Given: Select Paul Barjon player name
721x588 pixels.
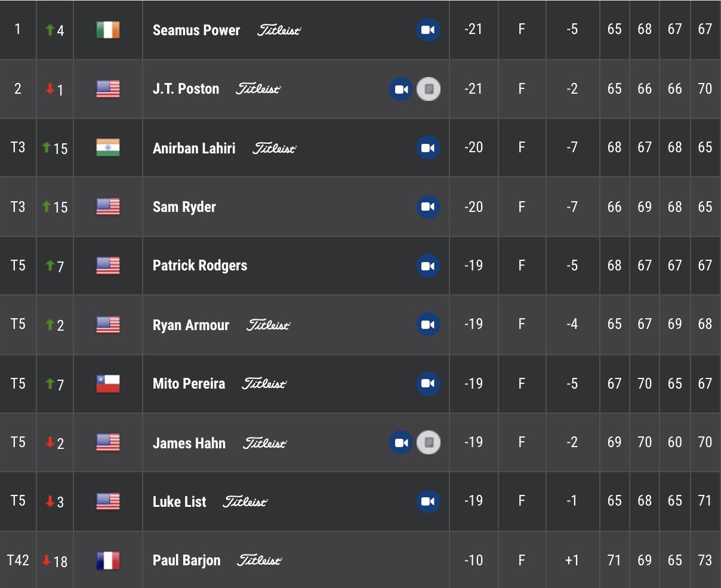Looking at the screenshot, I should pos(186,561).
